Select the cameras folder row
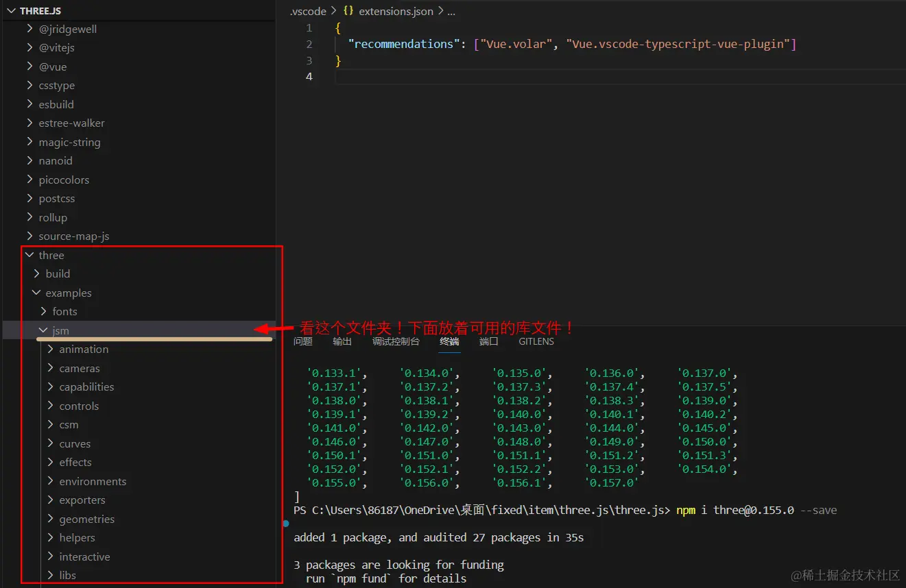The height and width of the screenshot is (588, 906). point(138,368)
